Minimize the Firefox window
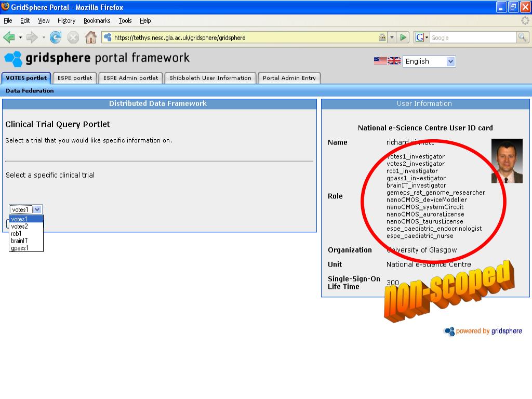 (501, 7)
